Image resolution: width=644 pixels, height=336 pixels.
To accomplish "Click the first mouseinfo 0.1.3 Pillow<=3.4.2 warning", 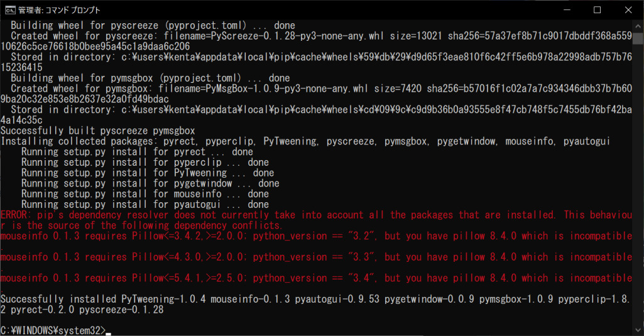I will pos(316,236).
